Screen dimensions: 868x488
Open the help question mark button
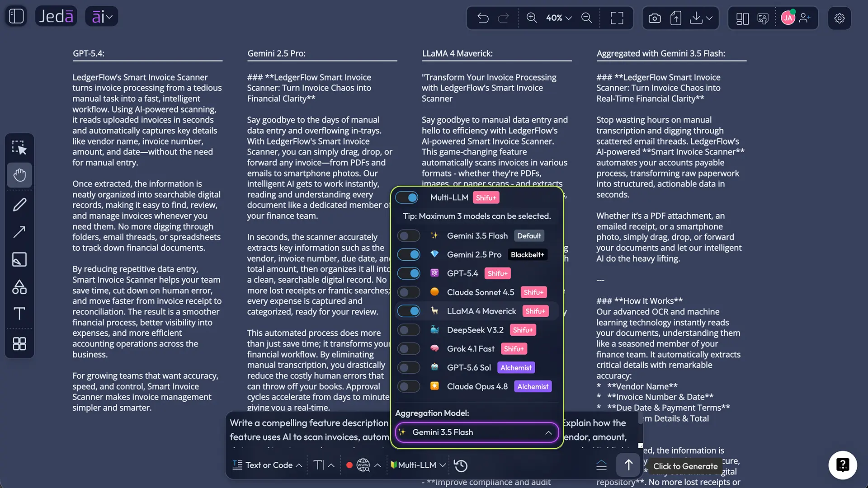pos(843,465)
